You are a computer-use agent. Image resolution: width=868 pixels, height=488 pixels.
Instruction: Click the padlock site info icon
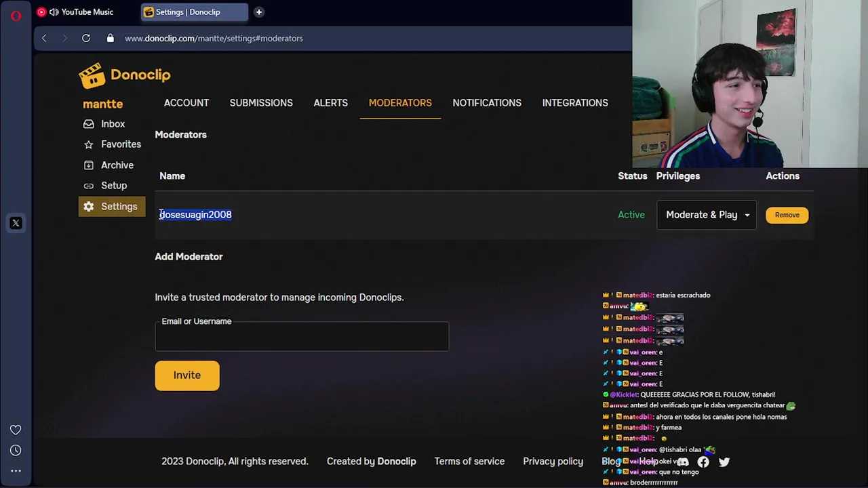pyautogui.click(x=110, y=38)
